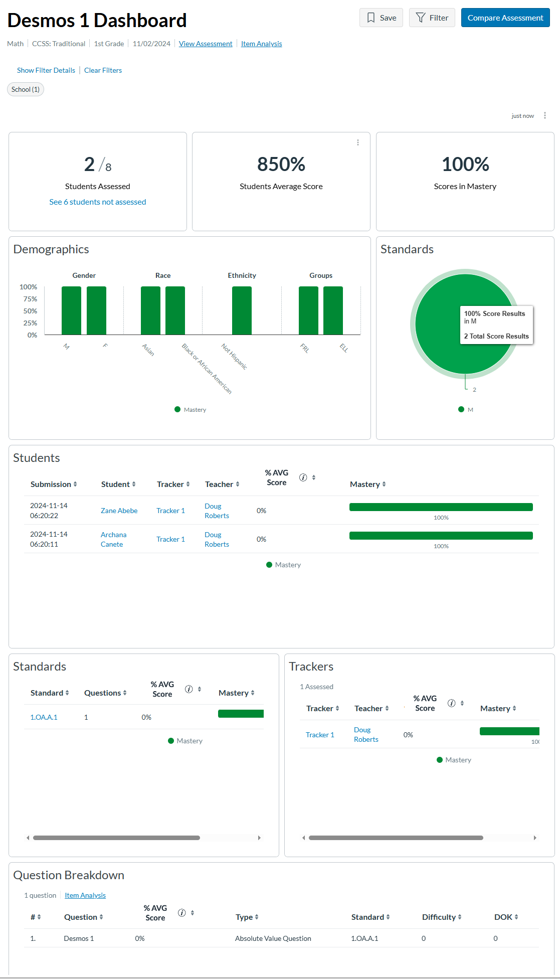Toggle the M legend below the Standards pie

(465, 409)
